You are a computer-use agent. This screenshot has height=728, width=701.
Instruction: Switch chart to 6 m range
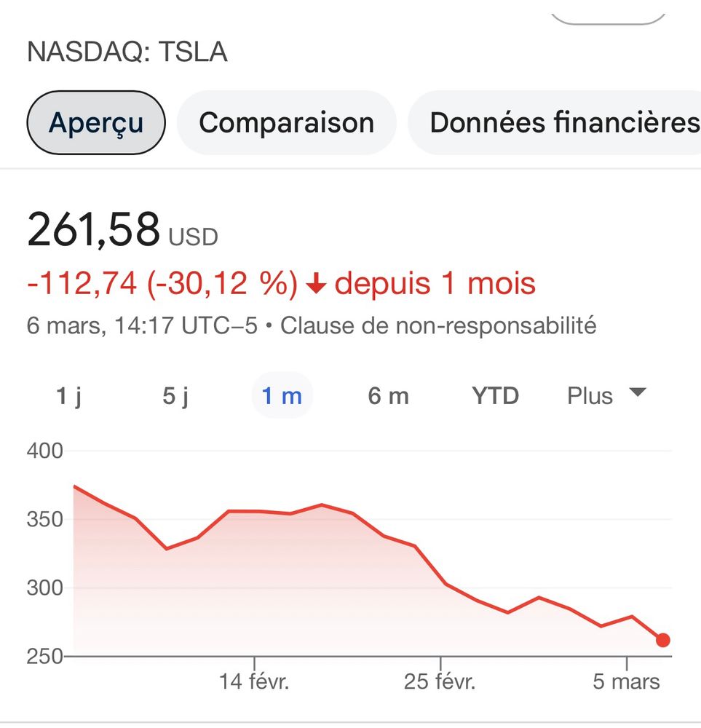(389, 396)
